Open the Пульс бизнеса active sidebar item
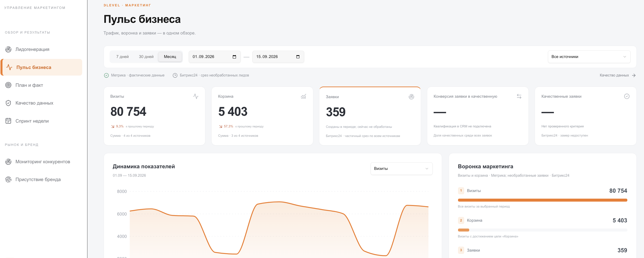This screenshot has width=644, height=258. [x=42, y=67]
